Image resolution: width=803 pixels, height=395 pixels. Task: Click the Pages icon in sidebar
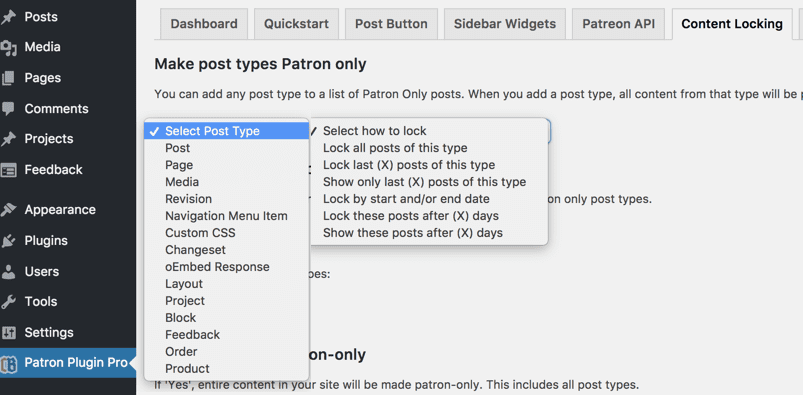[x=8, y=78]
